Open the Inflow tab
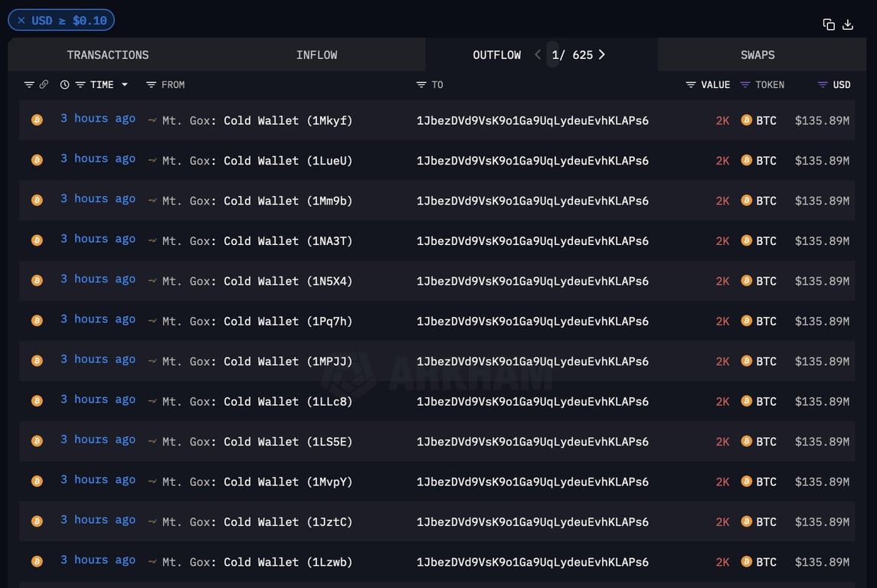Viewport: 877px width, 588px height. [x=316, y=55]
